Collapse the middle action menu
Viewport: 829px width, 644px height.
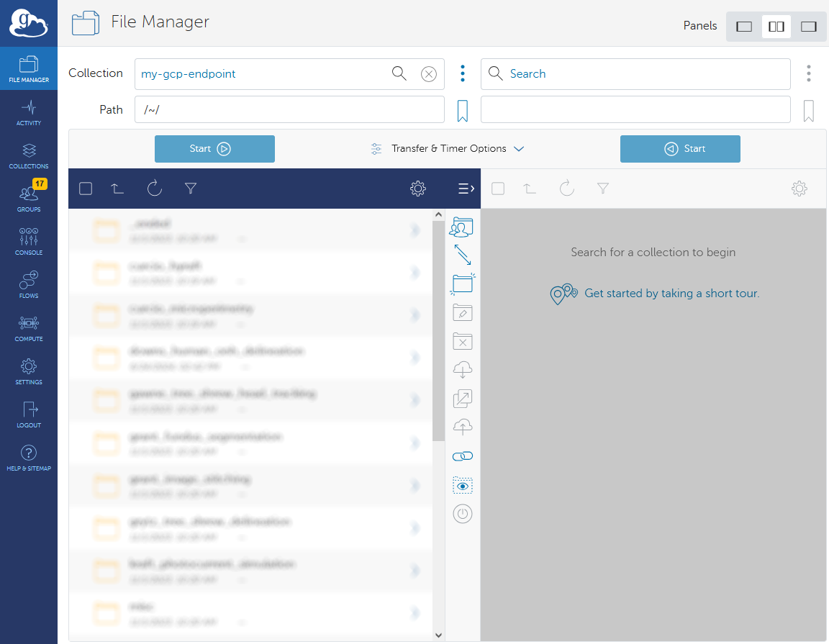coord(466,189)
